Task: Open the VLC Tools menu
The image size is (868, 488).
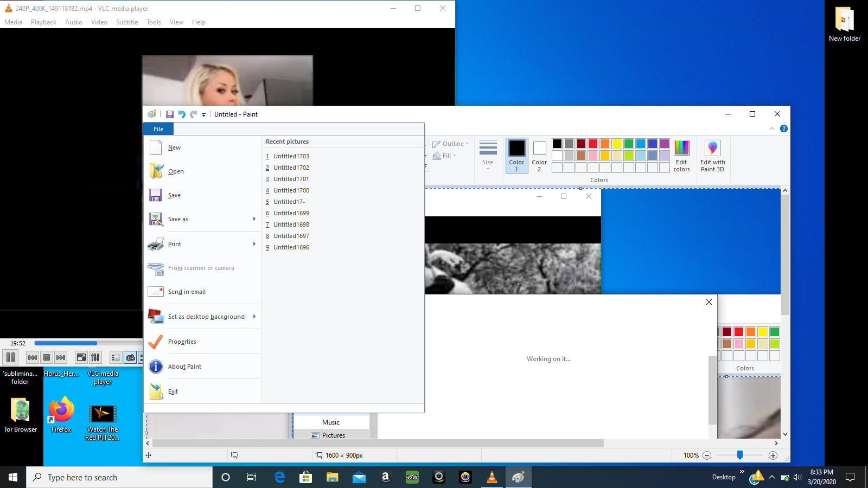Action: tap(154, 22)
